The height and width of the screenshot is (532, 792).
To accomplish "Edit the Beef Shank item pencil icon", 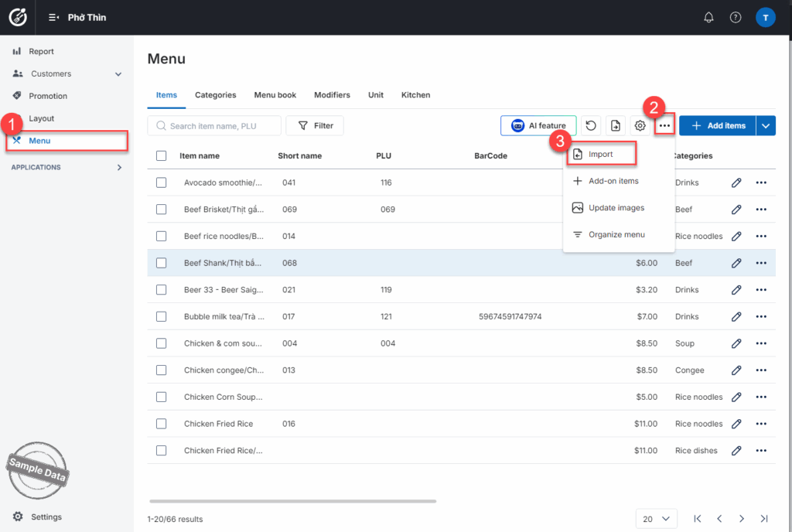I will pos(736,263).
